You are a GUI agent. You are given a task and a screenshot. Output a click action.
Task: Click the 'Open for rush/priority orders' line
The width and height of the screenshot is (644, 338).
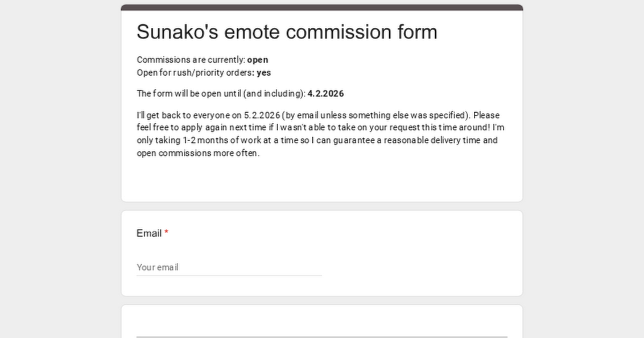pyautogui.click(x=195, y=73)
